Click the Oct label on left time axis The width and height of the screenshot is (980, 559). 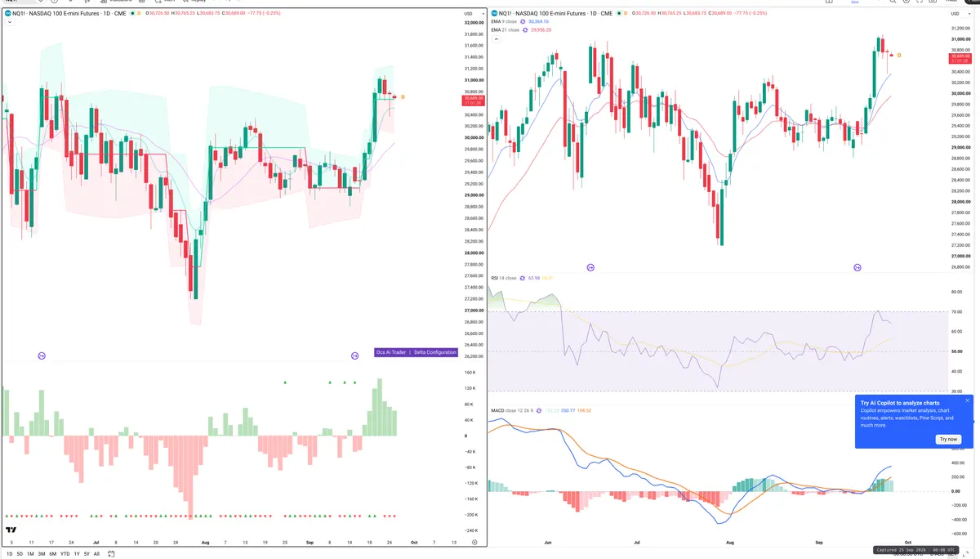click(x=414, y=542)
